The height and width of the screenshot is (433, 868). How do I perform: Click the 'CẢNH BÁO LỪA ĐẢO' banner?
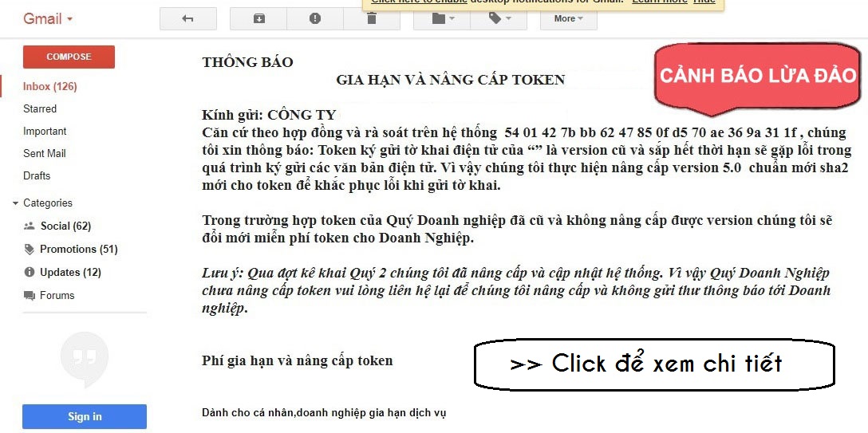pos(758,77)
